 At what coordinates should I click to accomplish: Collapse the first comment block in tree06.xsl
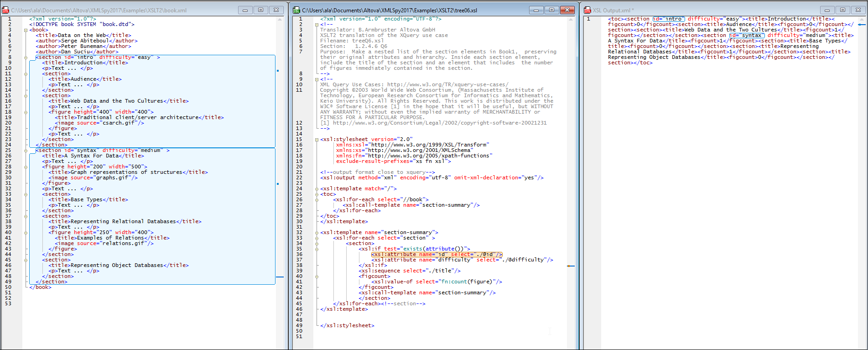[x=317, y=25]
